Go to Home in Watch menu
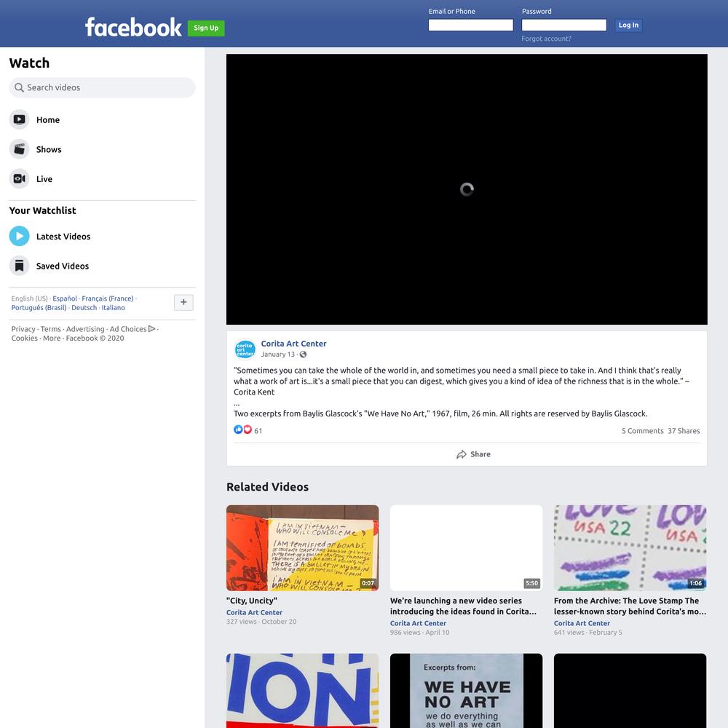The width and height of the screenshot is (728, 728). coord(48,120)
